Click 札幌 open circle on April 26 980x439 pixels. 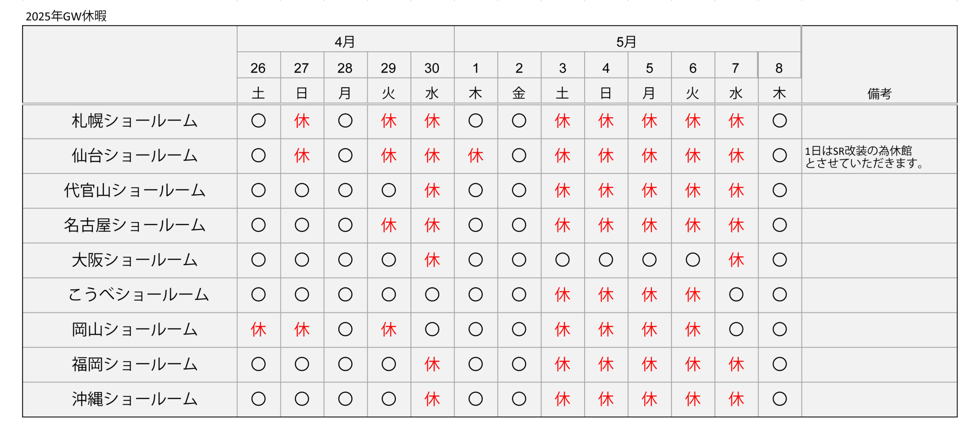click(x=258, y=121)
